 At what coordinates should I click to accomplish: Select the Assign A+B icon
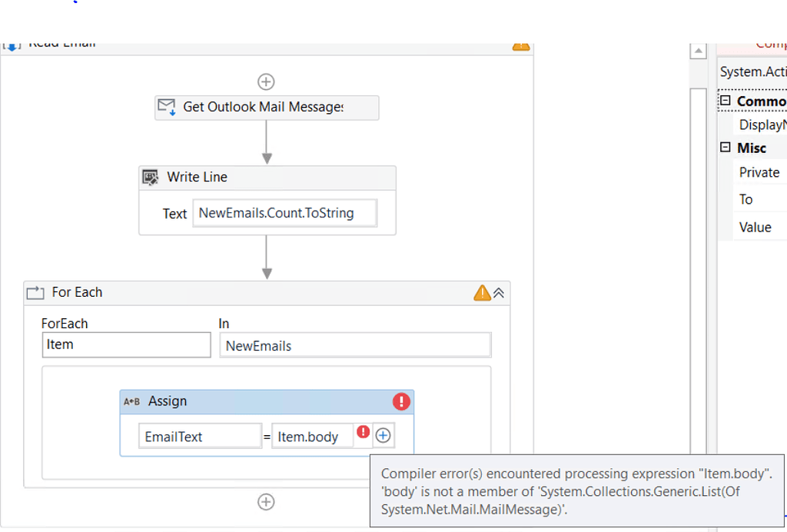tap(132, 401)
